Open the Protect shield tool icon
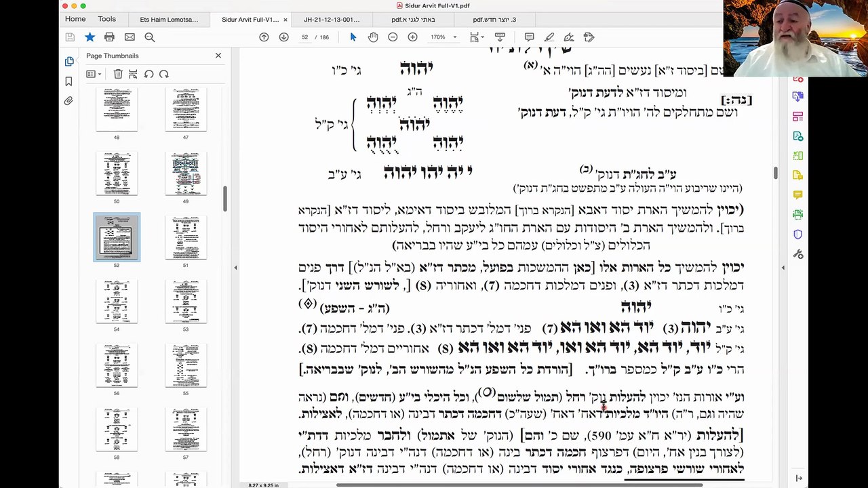 coord(797,235)
